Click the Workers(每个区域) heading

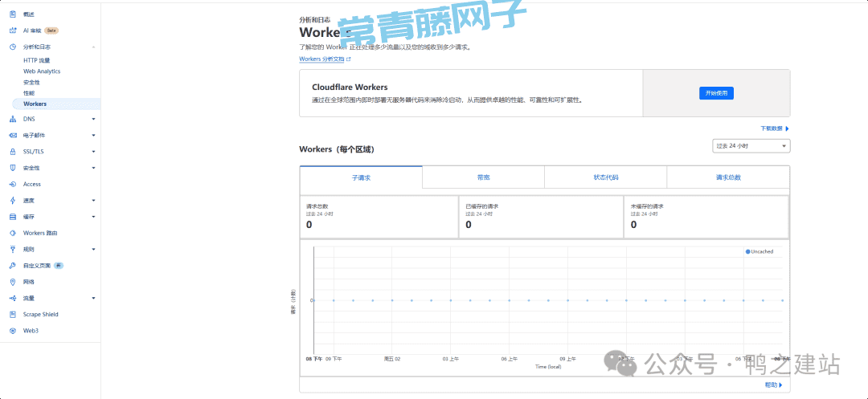pos(337,149)
